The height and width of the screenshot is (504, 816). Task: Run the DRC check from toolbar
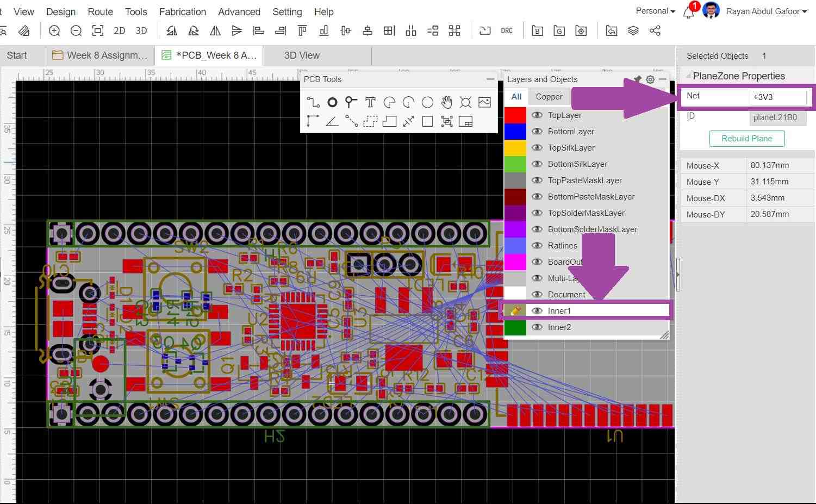coord(507,31)
